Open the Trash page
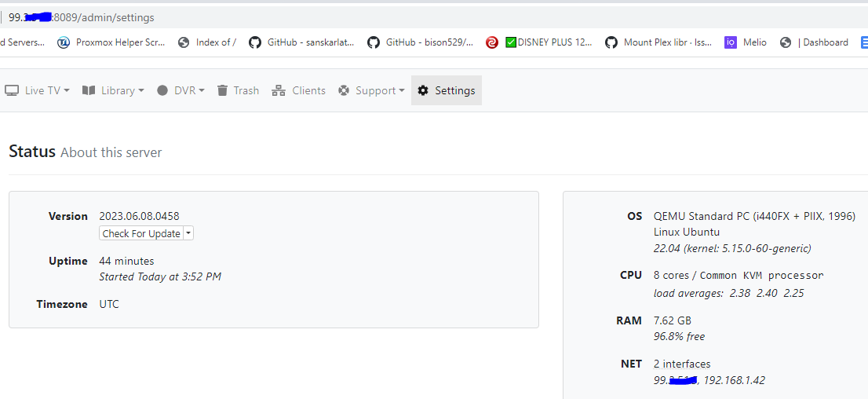The width and height of the screenshot is (868, 399). point(246,90)
